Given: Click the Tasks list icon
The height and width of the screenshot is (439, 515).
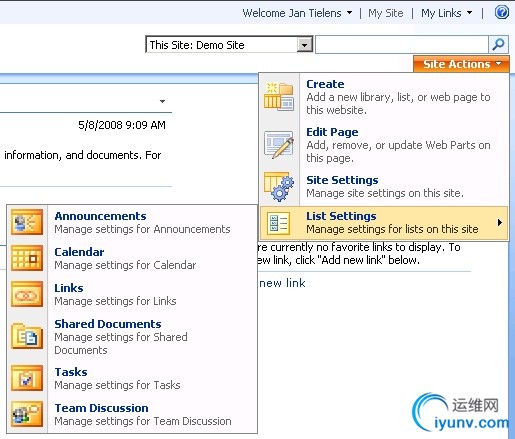Looking at the screenshot, I should (x=27, y=378).
